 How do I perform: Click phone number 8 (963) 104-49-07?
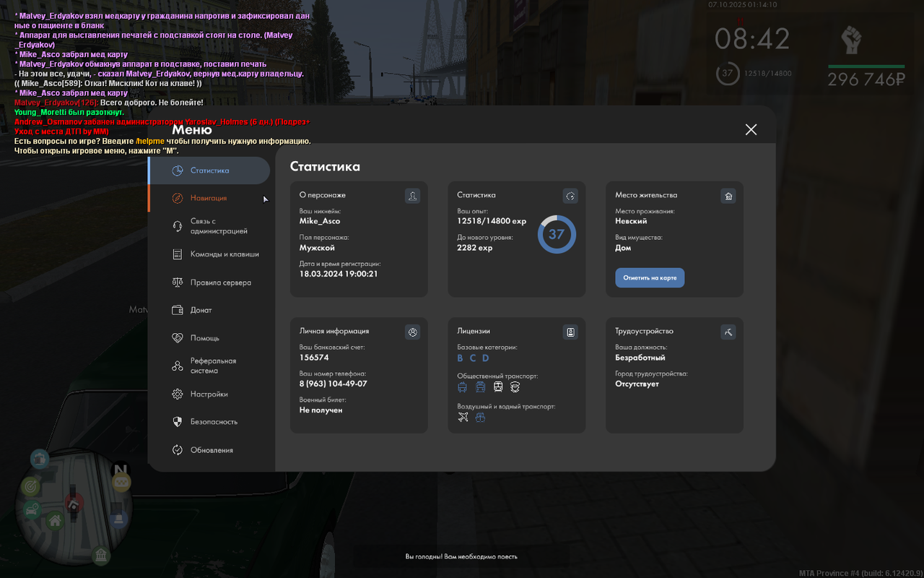click(334, 384)
